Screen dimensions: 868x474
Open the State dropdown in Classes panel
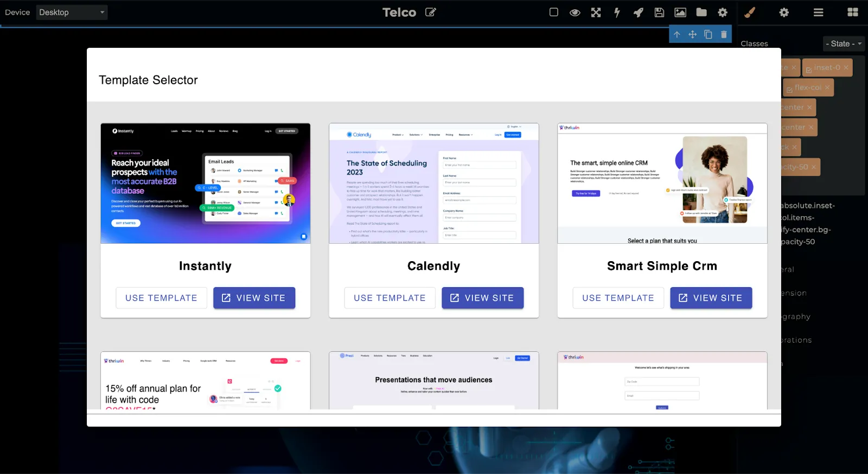(843, 43)
